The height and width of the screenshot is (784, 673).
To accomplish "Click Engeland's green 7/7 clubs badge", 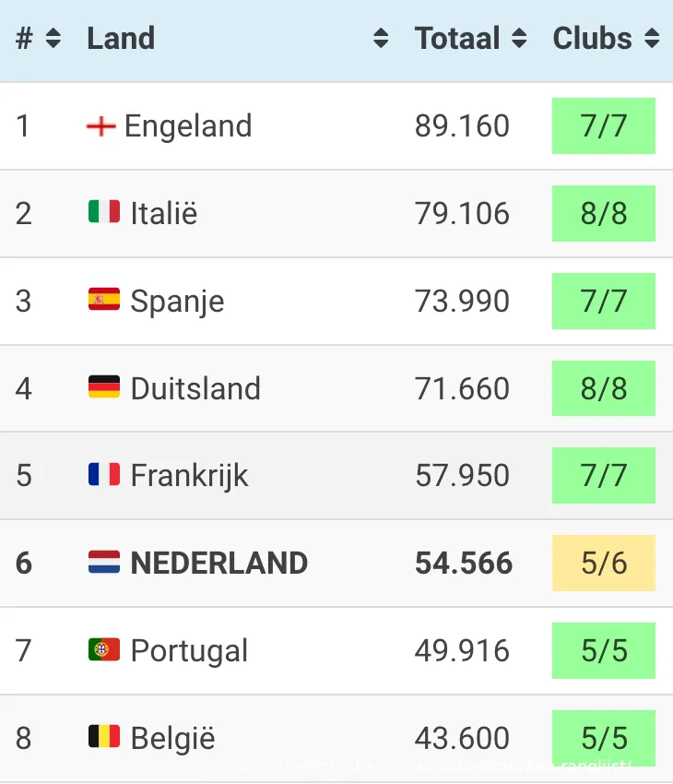I will (604, 125).
